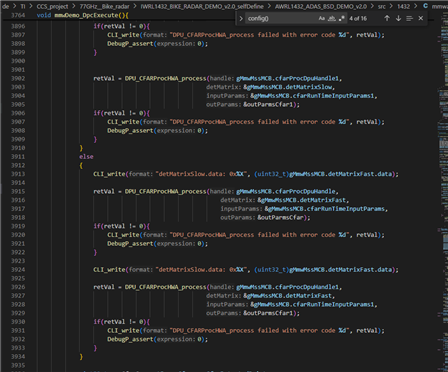Viewport: 448px width, 372px height.
Task: Open IWRL1432_BIKE_RADAR_DEMO_v2.0_selfDefine breadcrumb
Action: (202, 6)
